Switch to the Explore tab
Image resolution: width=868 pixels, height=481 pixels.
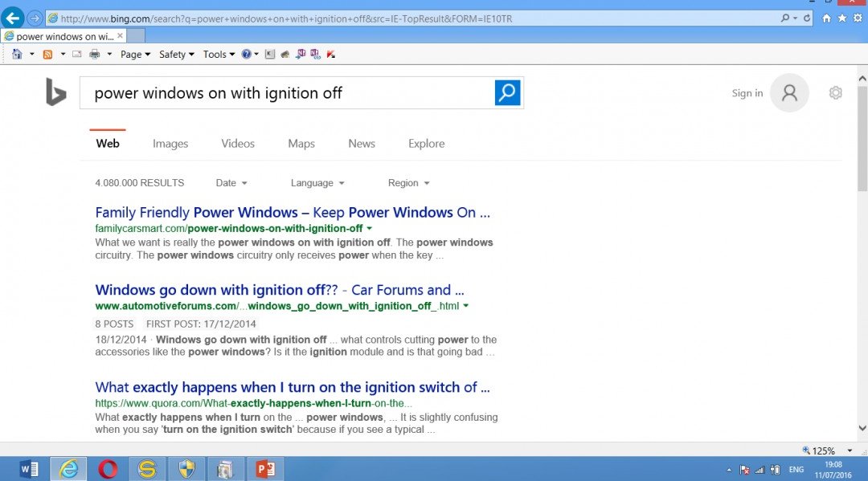[x=426, y=144]
